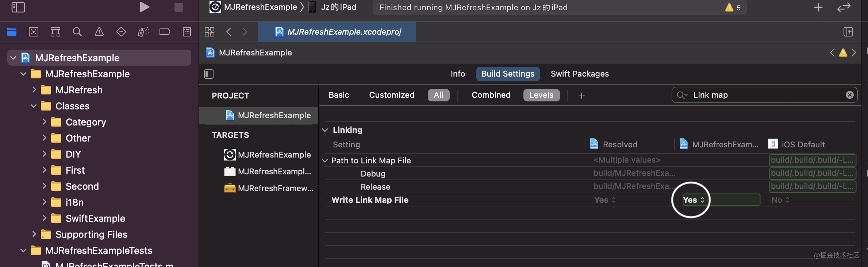868x267 pixels.
Task: Show Customized build settings
Action: 392,95
